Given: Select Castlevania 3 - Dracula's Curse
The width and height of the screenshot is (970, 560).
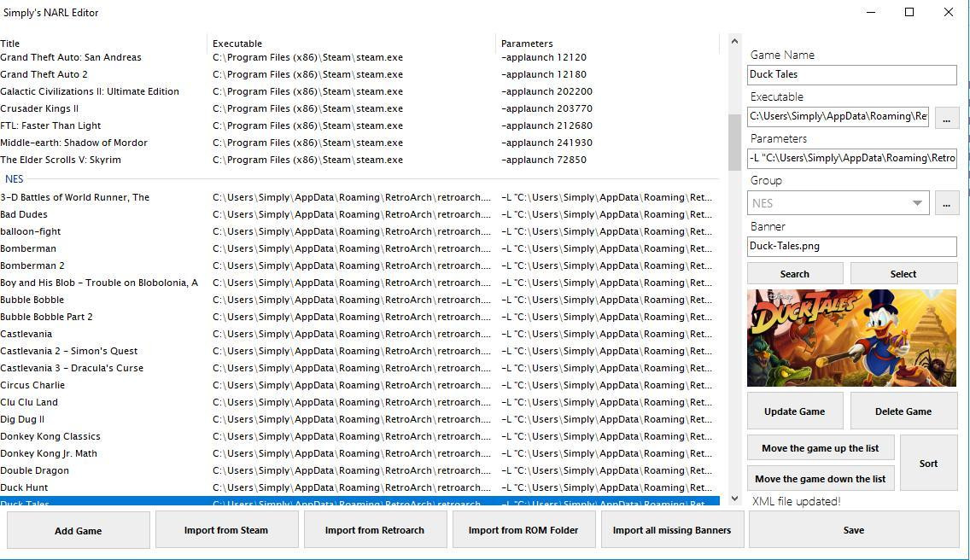Looking at the screenshot, I should [x=359, y=368].
